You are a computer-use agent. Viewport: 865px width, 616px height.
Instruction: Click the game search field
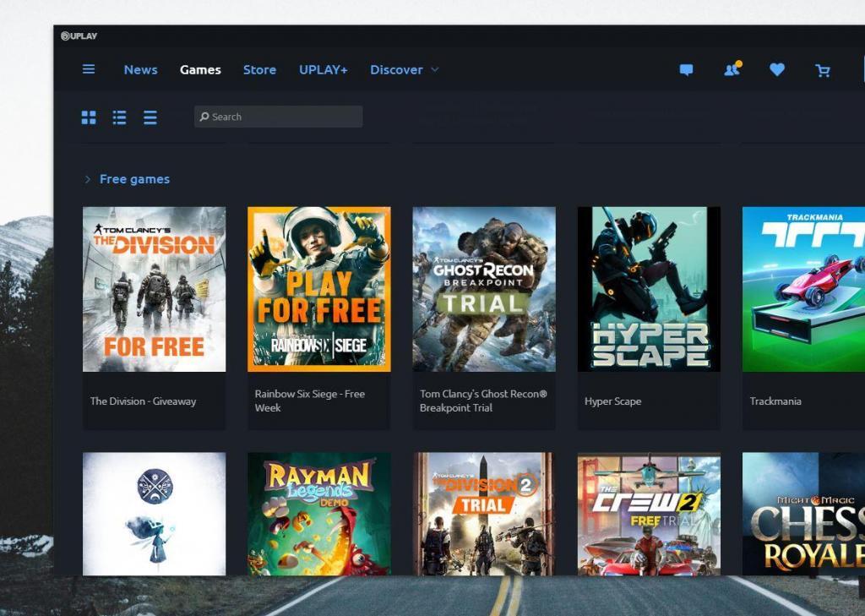pos(278,117)
